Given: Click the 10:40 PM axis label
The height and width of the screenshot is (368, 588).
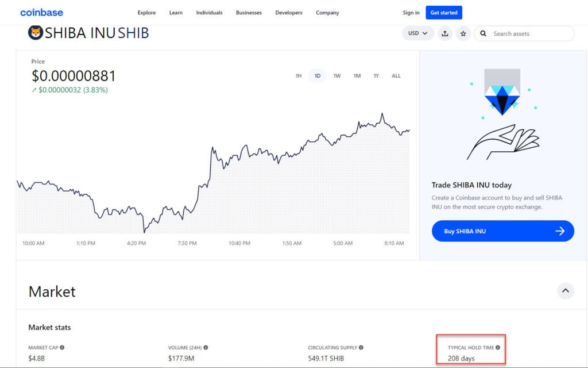Looking at the screenshot, I should coord(239,243).
